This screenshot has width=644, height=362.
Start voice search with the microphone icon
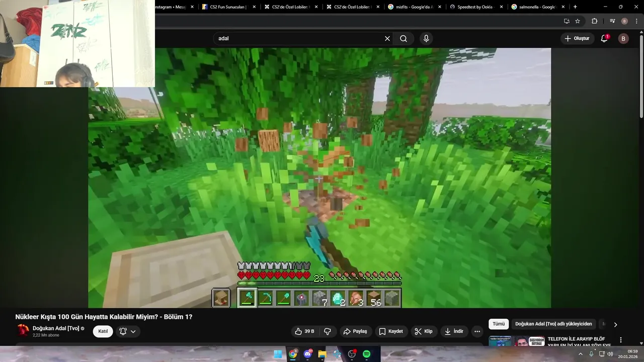(x=426, y=38)
